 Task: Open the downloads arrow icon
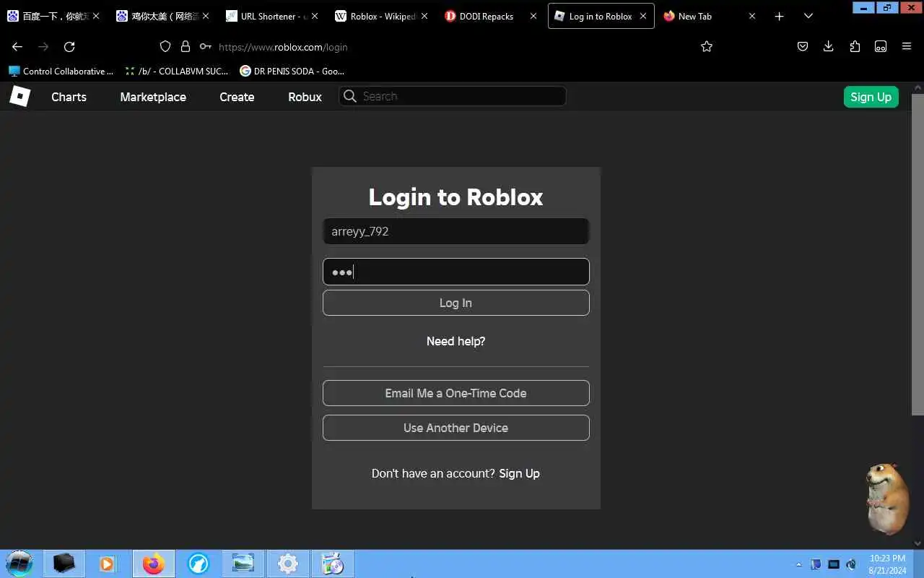click(x=828, y=46)
